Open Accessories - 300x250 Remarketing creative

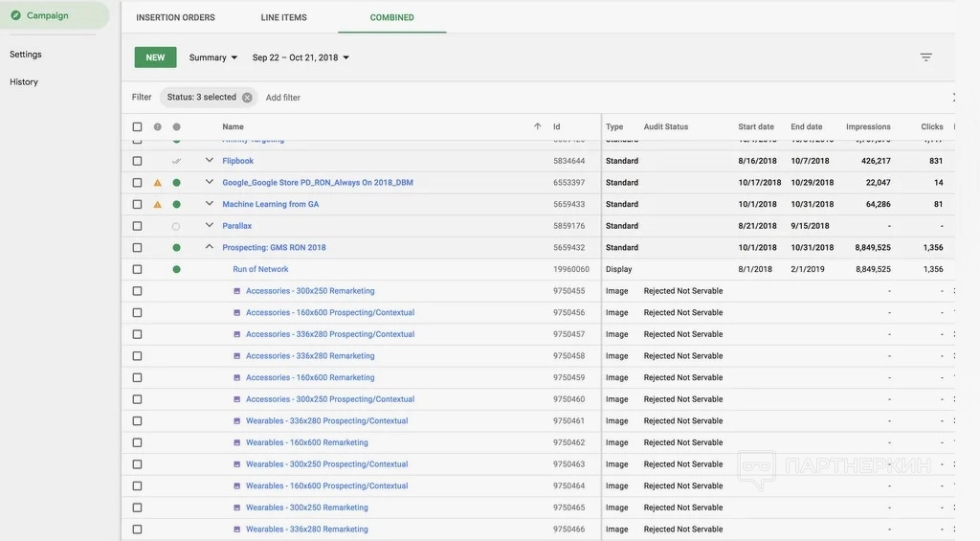pos(310,291)
